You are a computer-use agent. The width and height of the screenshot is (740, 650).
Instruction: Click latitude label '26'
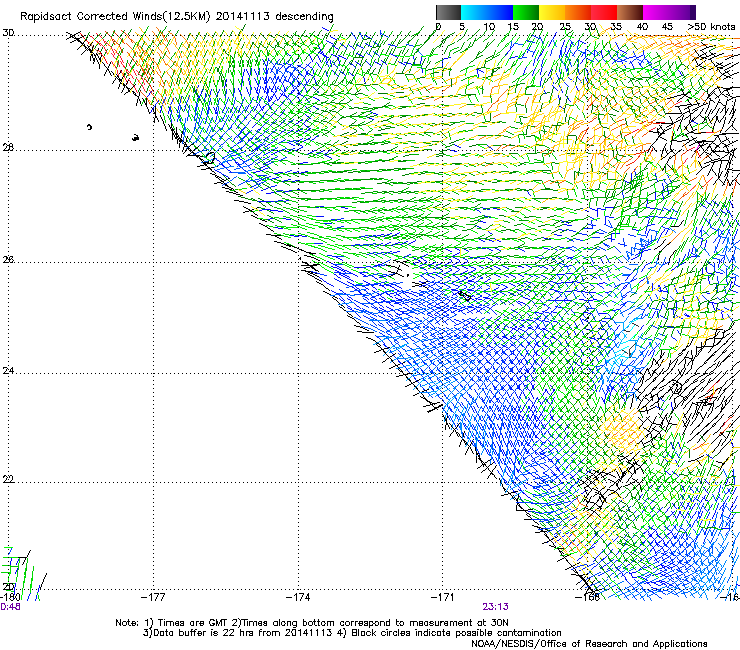tap(8, 260)
